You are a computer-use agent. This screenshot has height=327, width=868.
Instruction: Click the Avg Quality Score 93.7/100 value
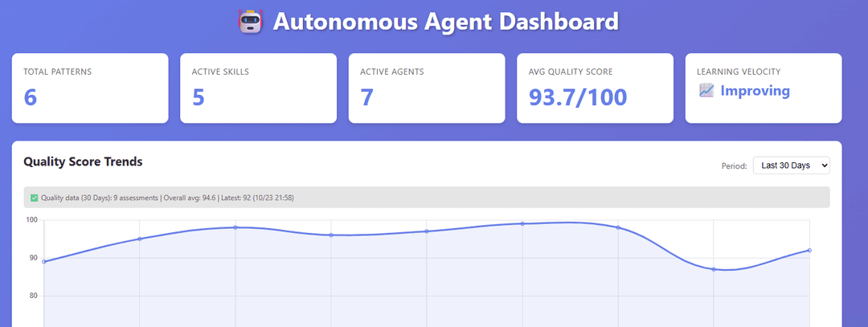click(x=578, y=97)
